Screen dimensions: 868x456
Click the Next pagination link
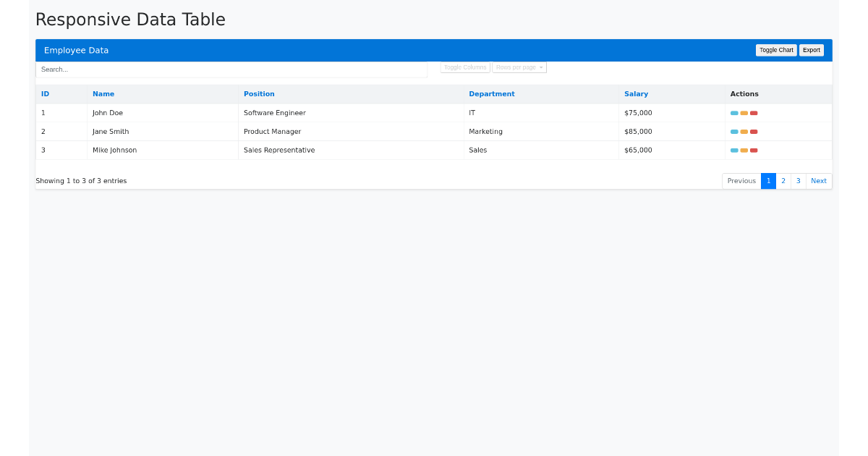click(818, 180)
